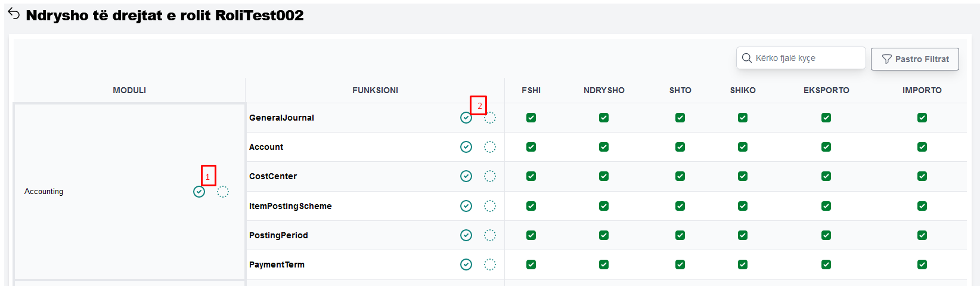This screenshot has height=286, width=980.
Task: Toggle NDRYSHO checkbox for Account row
Action: tap(604, 147)
